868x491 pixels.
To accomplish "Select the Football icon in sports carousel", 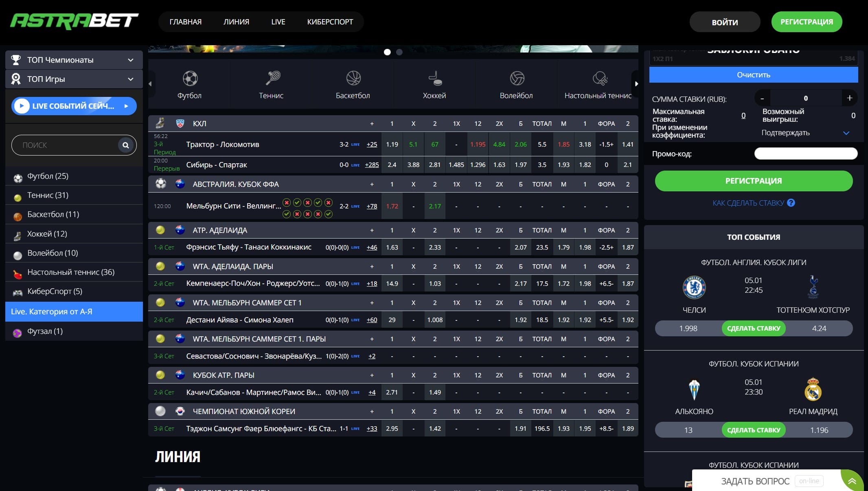I will 190,78.
